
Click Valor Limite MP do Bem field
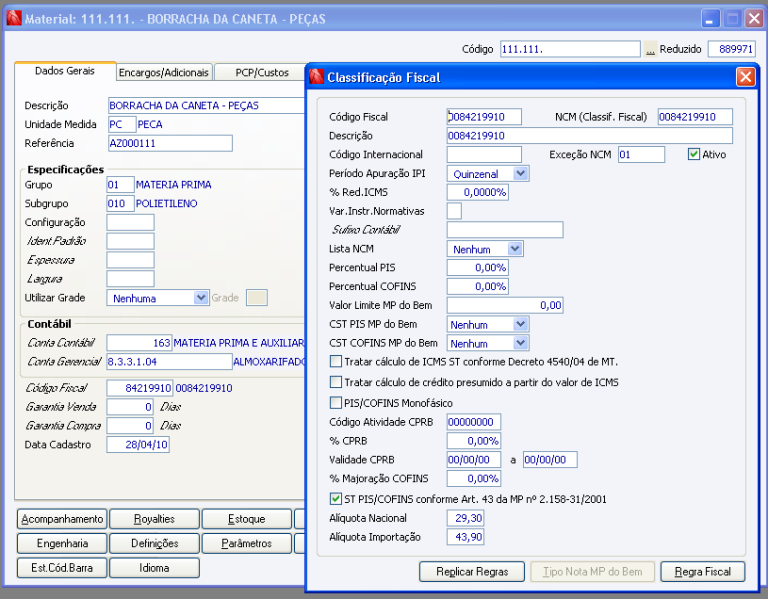(505, 305)
